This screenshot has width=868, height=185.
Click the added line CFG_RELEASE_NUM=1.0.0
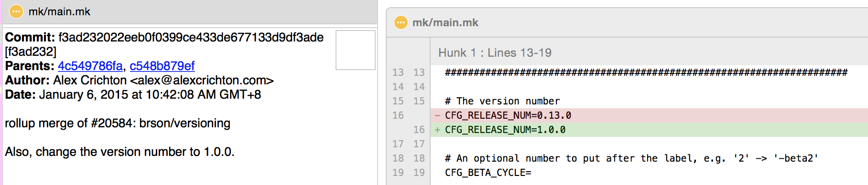(505, 130)
